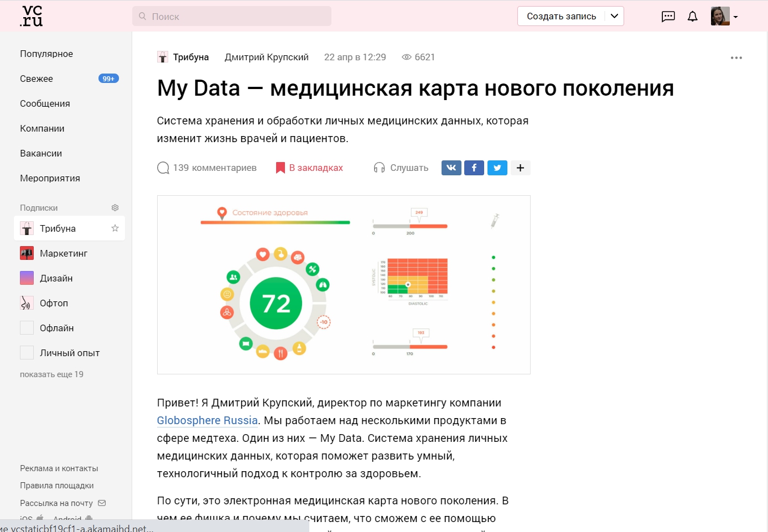Go to Свежее in sidebar
This screenshot has height=532, width=768.
coord(37,79)
